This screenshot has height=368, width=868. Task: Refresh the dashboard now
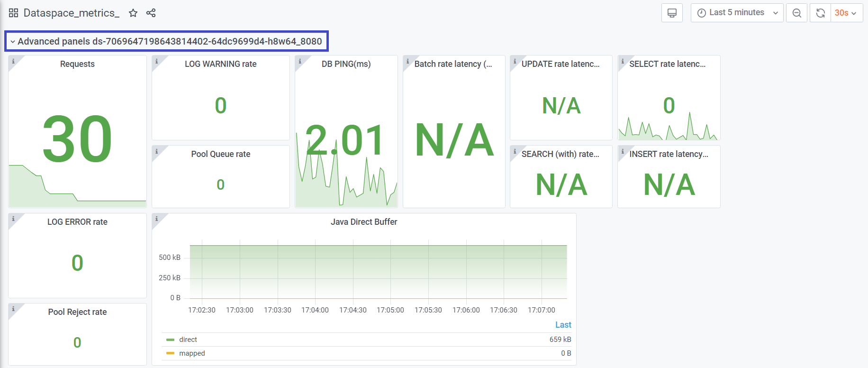pos(820,13)
